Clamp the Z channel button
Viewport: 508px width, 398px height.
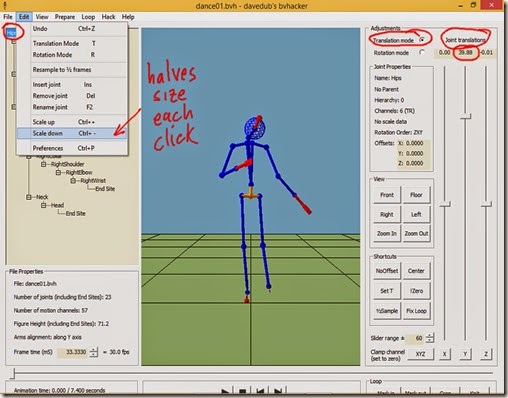(x=486, y=354)
